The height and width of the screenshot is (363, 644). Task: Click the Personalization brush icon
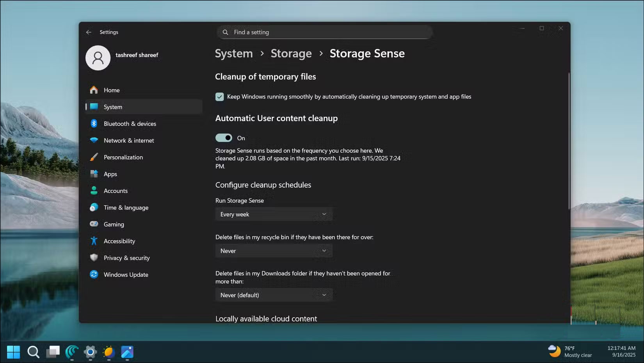(x=94, y=157)
